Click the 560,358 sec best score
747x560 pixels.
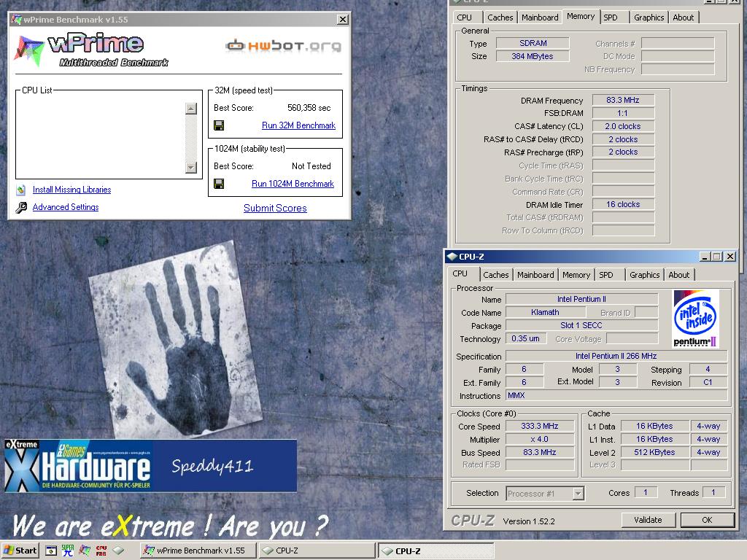[309, 108]
